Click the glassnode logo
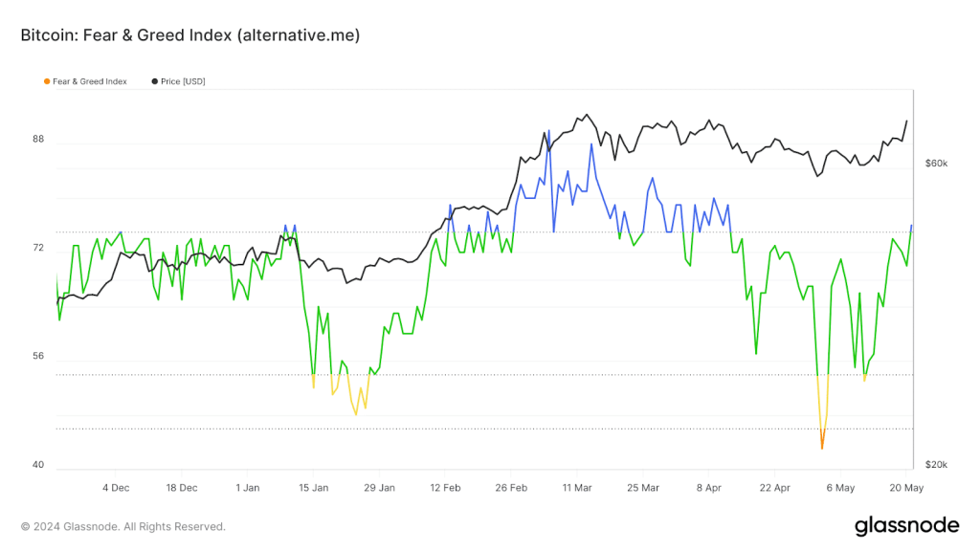 click(905, 525)
